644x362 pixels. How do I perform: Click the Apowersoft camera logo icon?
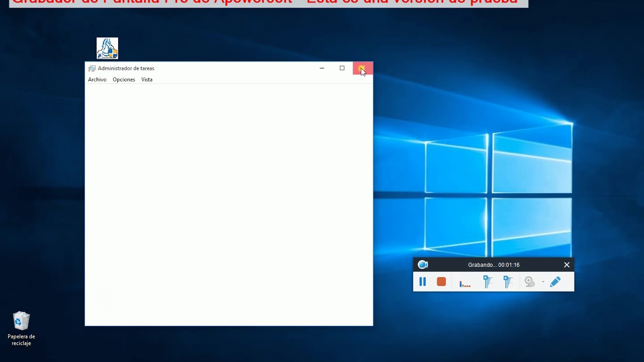point(423,264)
